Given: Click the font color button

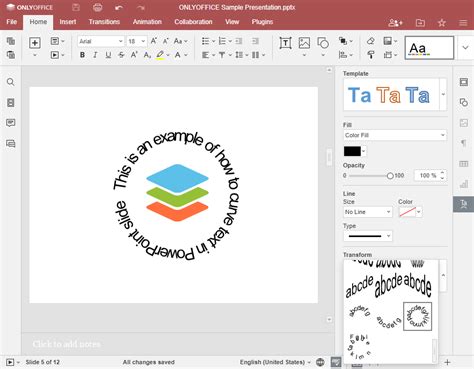Looking at the screenshot, I should 178,55.
